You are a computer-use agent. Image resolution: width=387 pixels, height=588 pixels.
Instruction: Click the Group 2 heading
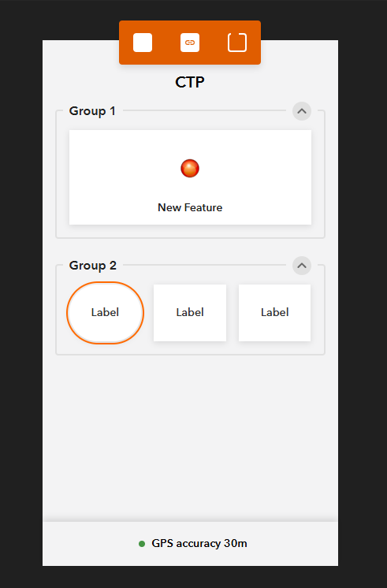tap(93, 266)
